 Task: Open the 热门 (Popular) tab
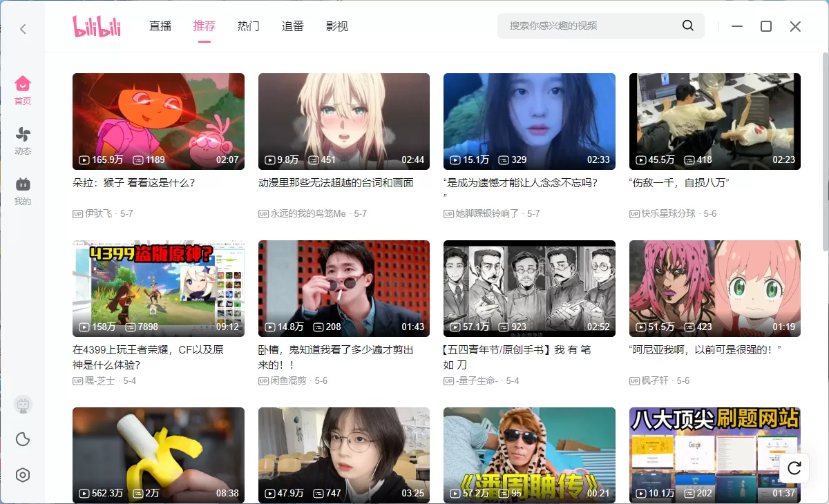pyautogui.click(x=248, y=26)
